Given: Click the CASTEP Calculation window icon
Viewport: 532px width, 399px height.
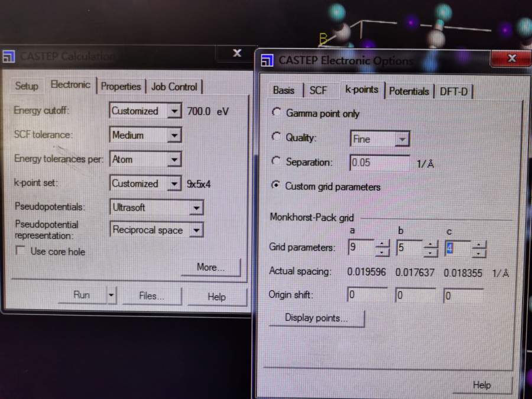Looking at the screenshot, I should (8, 56).
